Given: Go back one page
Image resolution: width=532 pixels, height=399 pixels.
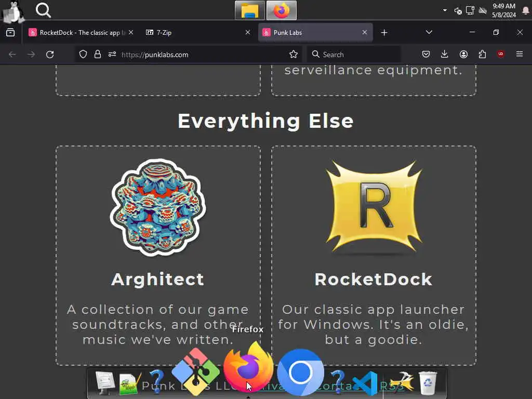Looking at the screenshot, I should (x=12, y=54).
